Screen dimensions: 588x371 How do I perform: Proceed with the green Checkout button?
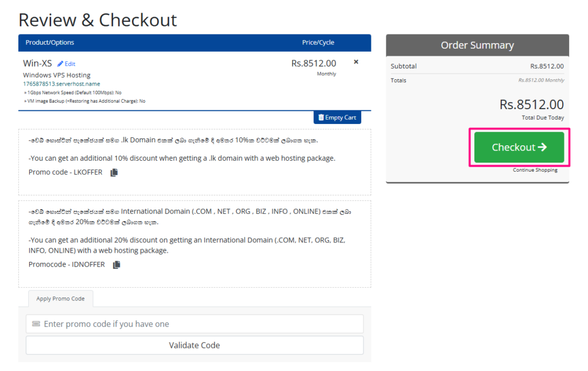[519, 148]
